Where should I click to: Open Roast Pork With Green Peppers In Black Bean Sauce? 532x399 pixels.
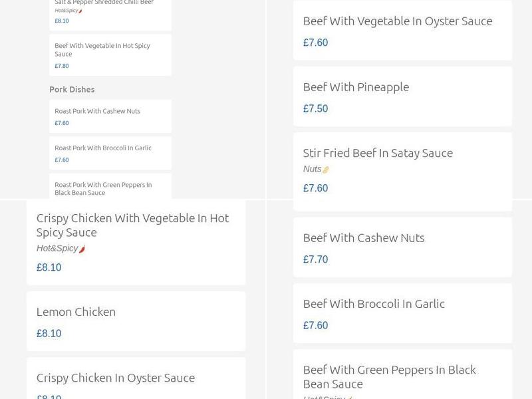pyautogui.click(x=102, y=188)
